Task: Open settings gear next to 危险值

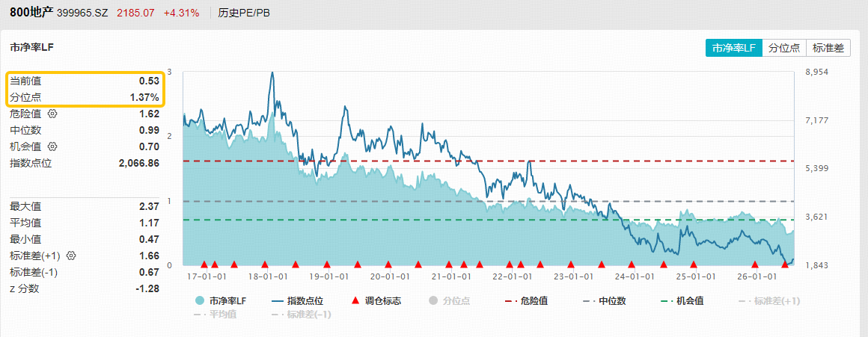Action: 52,114
